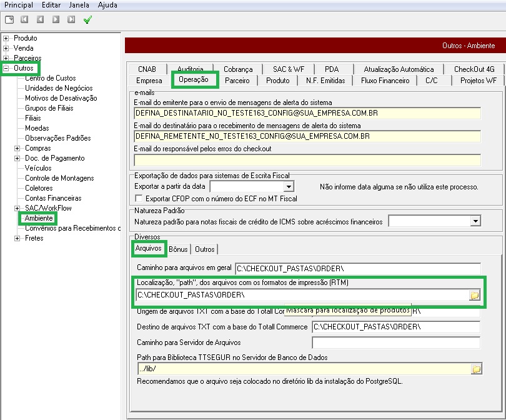Open the Ajuda menu
Screen dimensions: 506x420
click(x=107, y=5)
